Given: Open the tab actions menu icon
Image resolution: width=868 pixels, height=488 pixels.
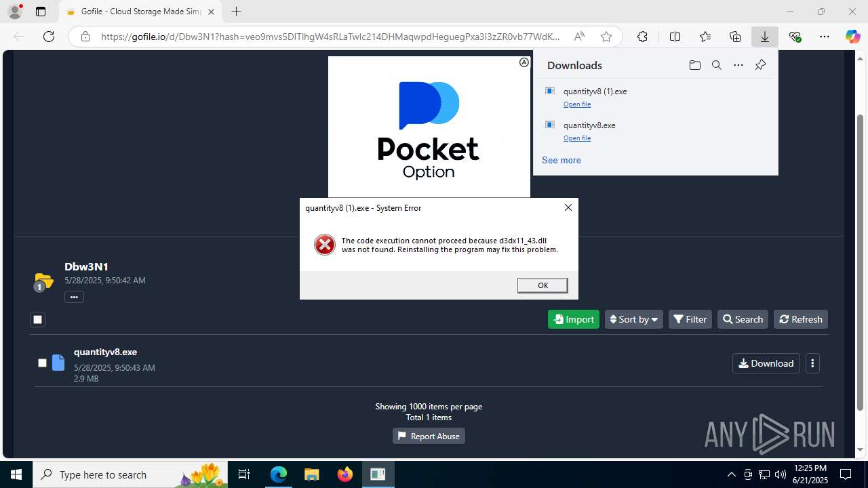Looking at the screenshot, I should [41, 12].
